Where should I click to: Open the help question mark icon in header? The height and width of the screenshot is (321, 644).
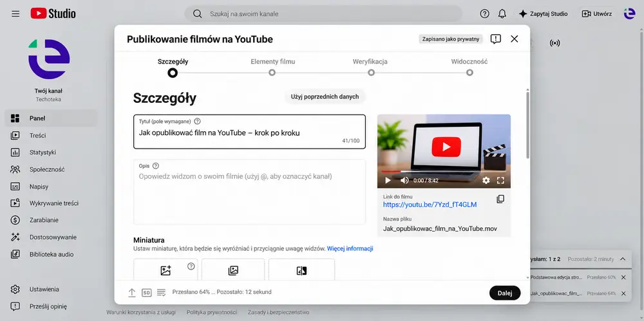(485, 14)
